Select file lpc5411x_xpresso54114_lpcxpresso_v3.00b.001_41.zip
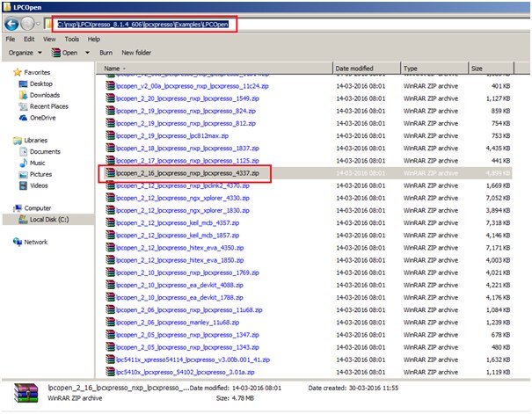Screen dimensions: 532x414 pyautogui.click(x=193, y=360)
